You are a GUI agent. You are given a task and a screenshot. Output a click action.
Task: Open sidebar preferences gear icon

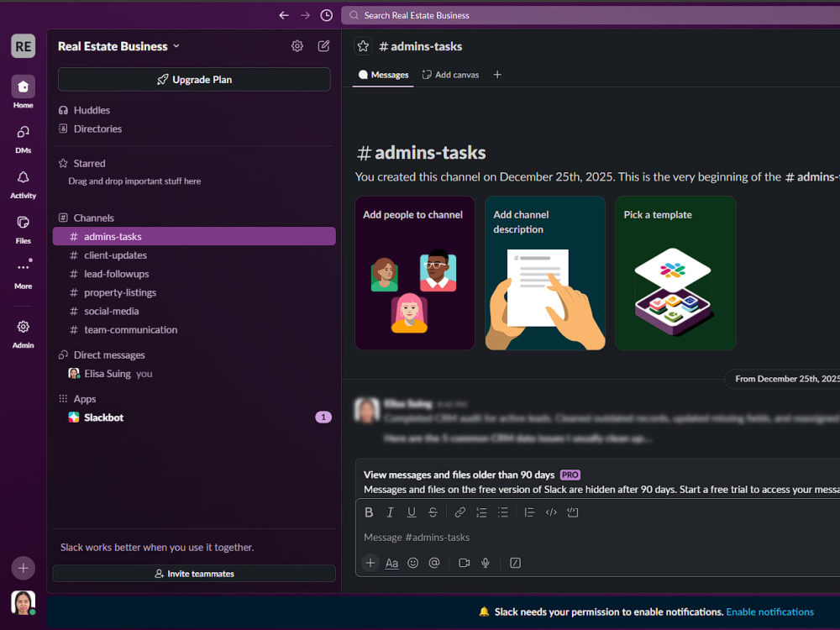click(297, 46)
